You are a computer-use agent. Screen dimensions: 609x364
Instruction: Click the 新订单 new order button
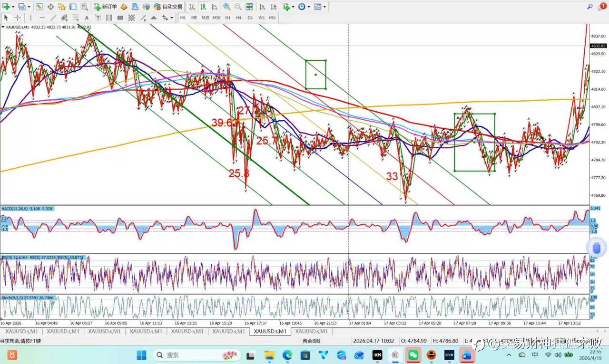coord(106,7)
